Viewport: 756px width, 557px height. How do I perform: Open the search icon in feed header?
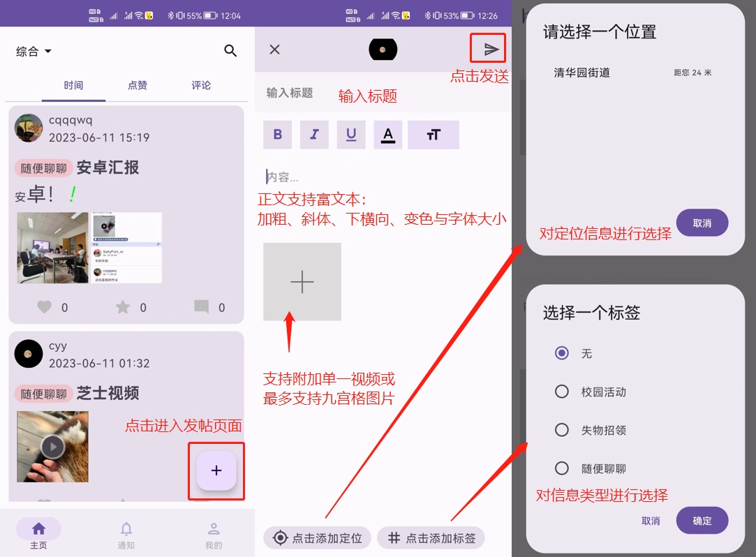pos(230,51)
